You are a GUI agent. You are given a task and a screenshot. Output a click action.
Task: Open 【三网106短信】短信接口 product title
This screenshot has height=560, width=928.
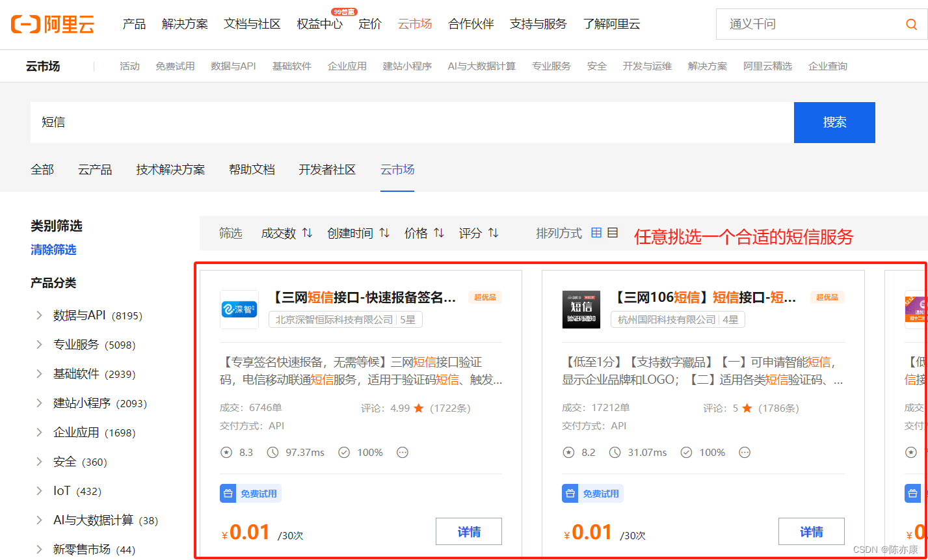(705, 298)
